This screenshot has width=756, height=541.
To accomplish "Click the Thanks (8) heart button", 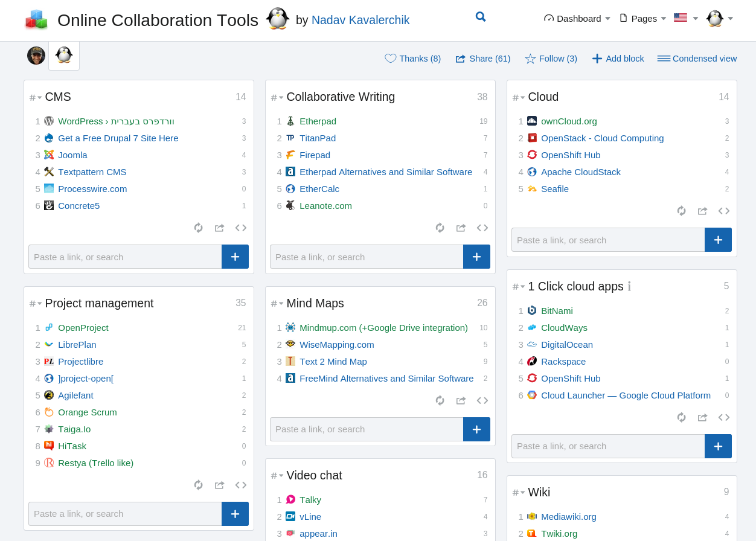I will (x=413, y=59).
